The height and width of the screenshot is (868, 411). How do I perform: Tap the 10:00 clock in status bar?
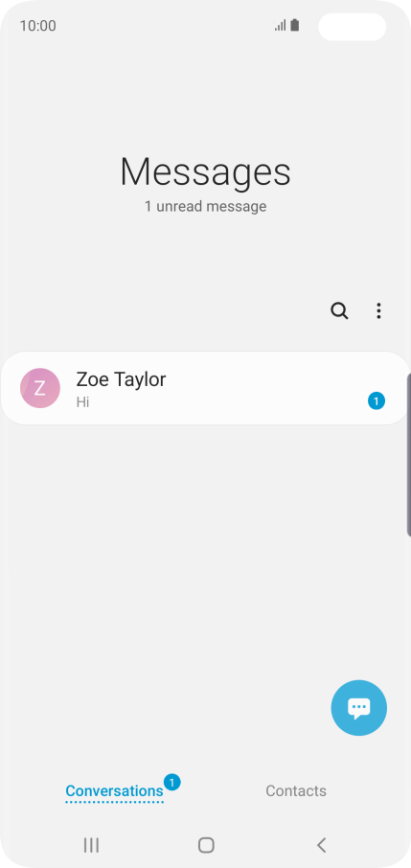(37, 26)
